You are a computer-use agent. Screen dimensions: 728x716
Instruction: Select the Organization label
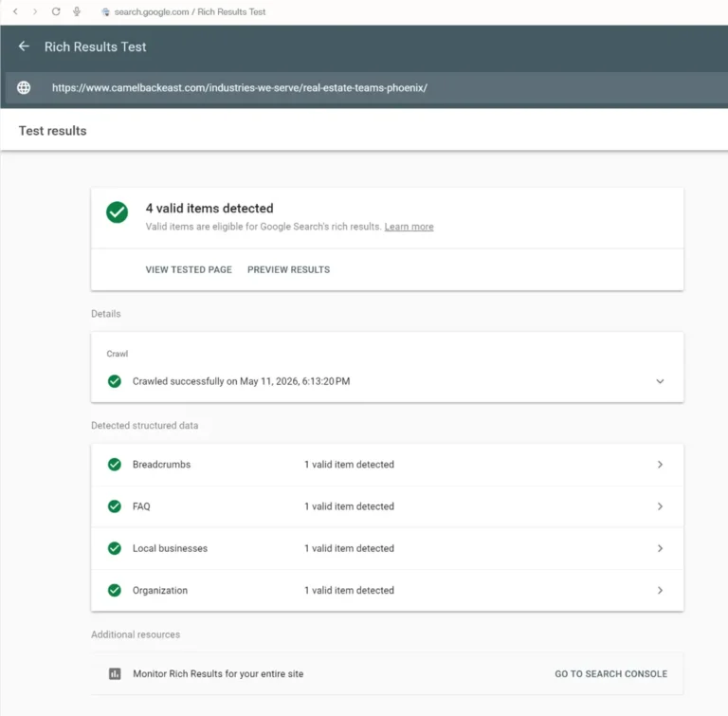pos(160,591)
